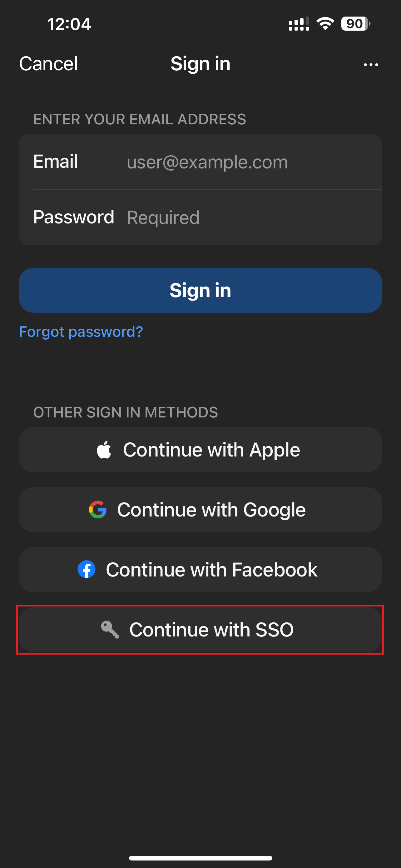The width and height of the screenshot is (401, 868).
Task: Tap the Google G logo
Action: tap(98, 510)
